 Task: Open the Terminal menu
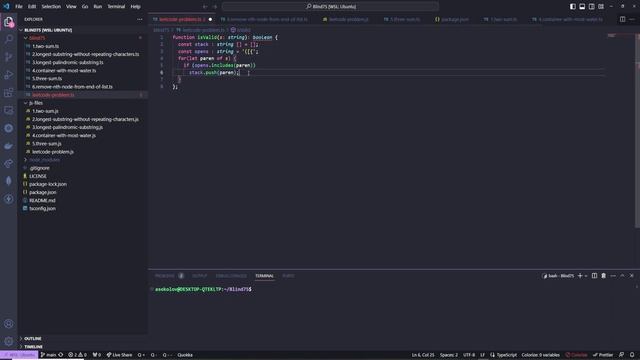(116, 7)
